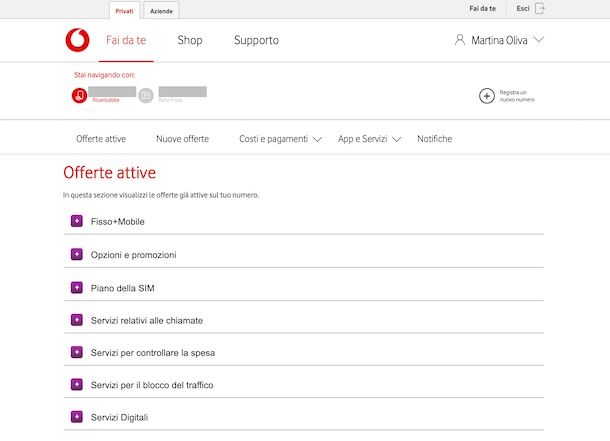The width and height of the screenshot is (610, 441).
Task: Click the blurred Ricaricabile phone number
Action: point(112,92)
